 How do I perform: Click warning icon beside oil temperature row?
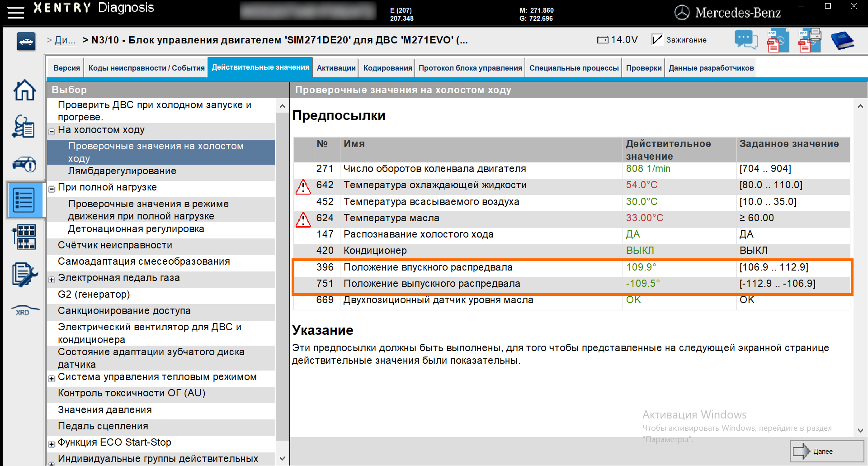pos(303,219)
